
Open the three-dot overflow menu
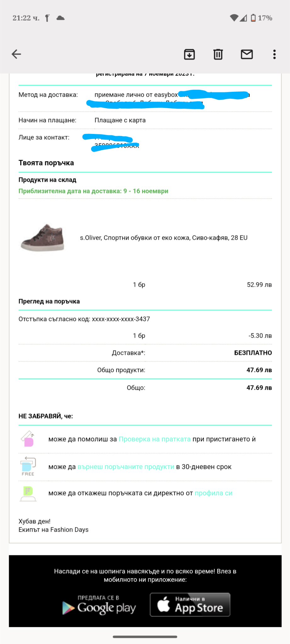click(x=275, y=54)
